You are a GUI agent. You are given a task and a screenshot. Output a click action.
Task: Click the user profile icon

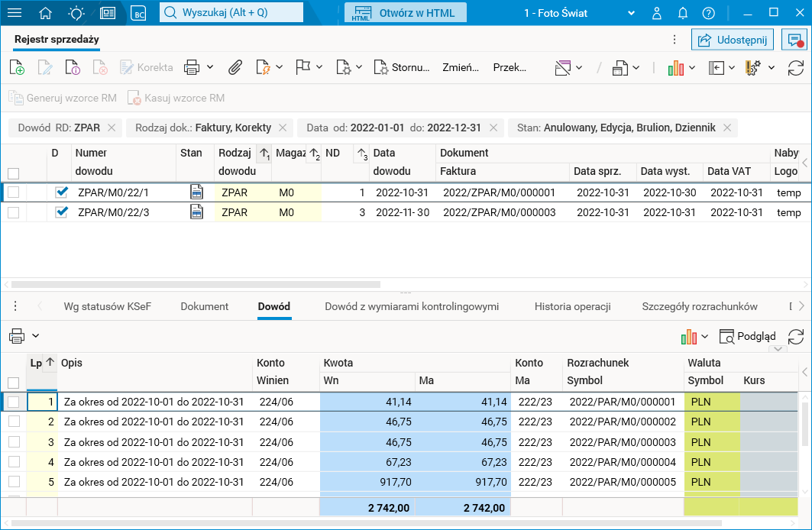(657, 13)
